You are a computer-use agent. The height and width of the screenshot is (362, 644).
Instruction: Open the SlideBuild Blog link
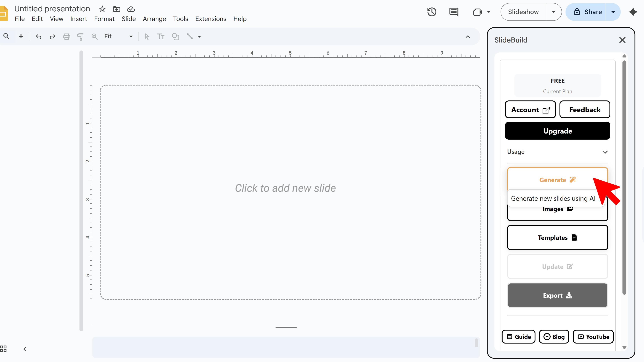click(x=554, y=337)
